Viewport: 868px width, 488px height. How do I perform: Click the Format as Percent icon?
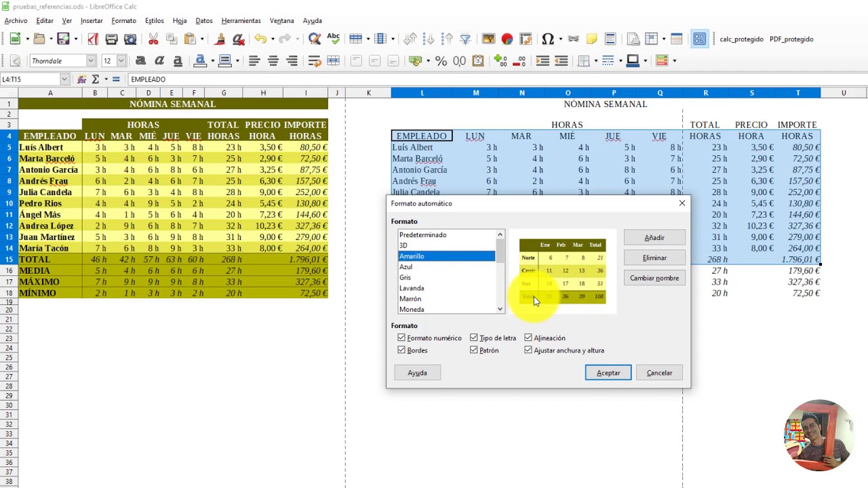pyautogui.click(x=441, y=61)
